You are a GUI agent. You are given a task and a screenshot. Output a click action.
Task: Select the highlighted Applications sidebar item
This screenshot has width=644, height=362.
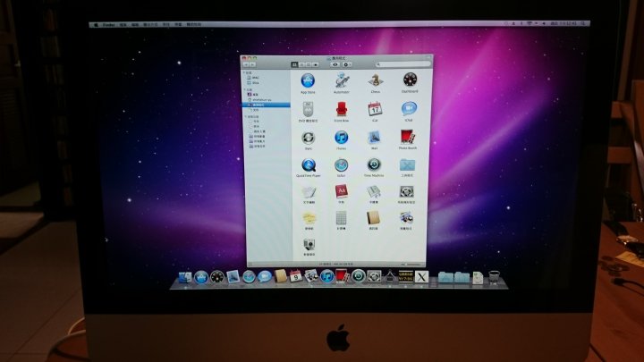267,105
